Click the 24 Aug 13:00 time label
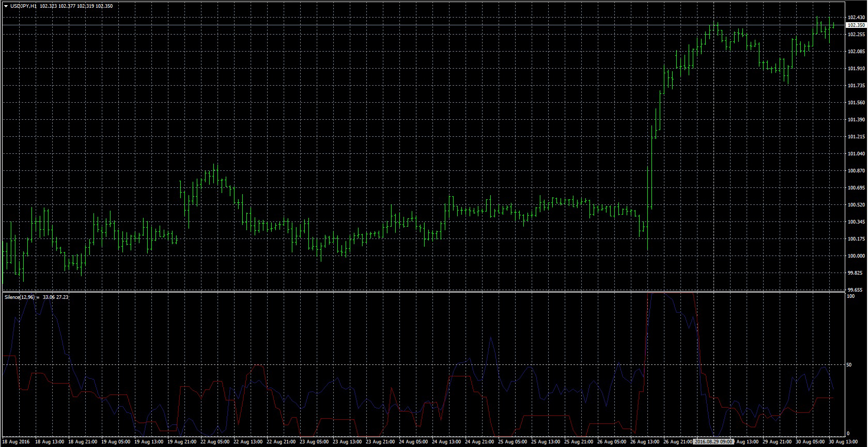Screen dimensions: 868x447 446,442
